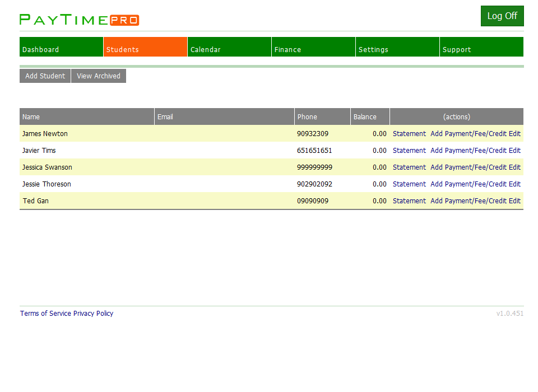Add Payment/Fee/Credit for Javier Tims
Image resolution: width=538 pixels, height=392 pixels.
pos(469,151)
